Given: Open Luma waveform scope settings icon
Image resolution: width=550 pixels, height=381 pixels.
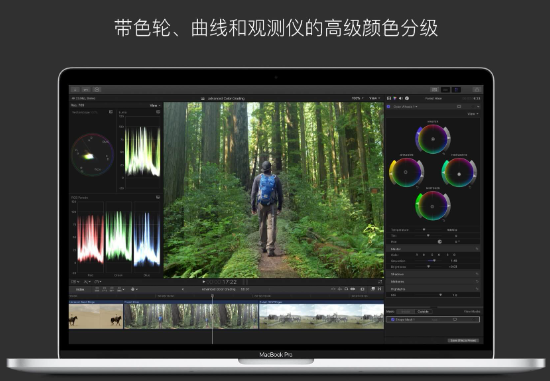Looking at the screenshot, I should point(158,112).
